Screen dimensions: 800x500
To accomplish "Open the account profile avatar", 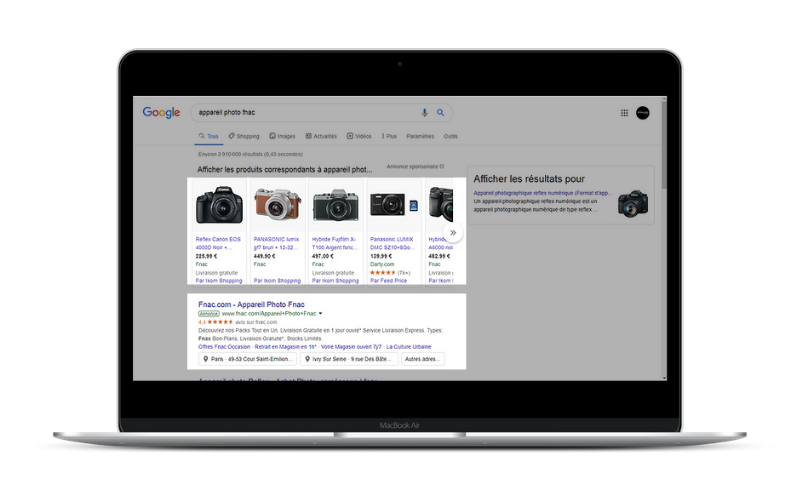I will coord(644,114).
